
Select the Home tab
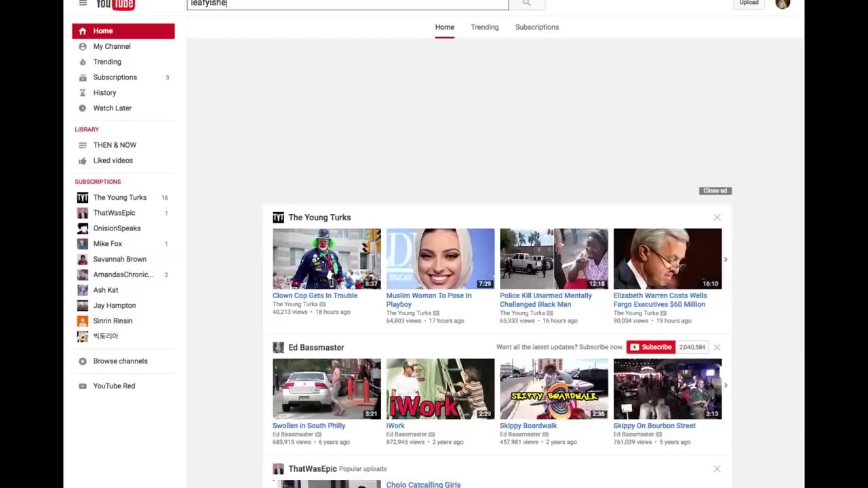[445, 27]
